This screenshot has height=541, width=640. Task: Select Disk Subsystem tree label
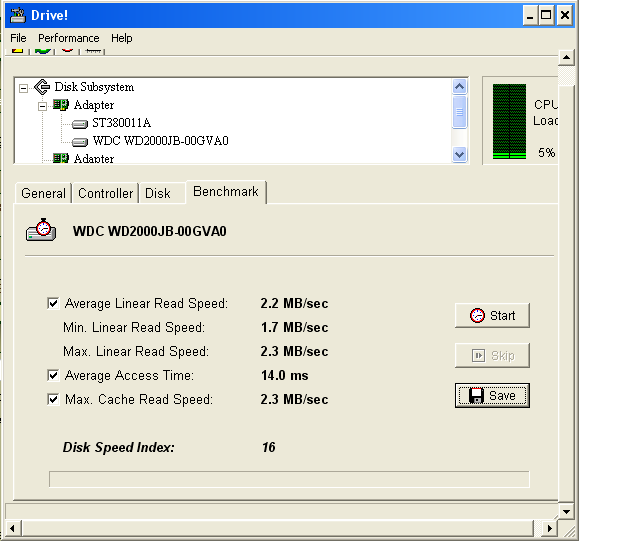tap(94, 87)
